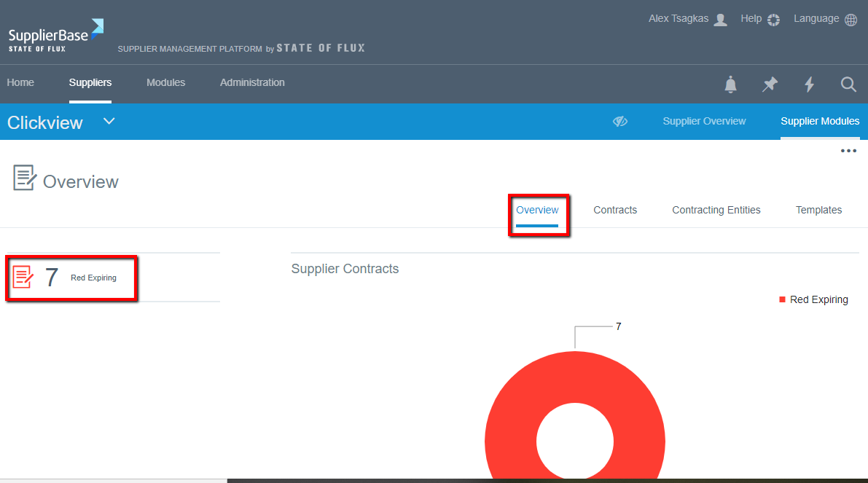Click the user profile avatar icon

coord(720,20)
